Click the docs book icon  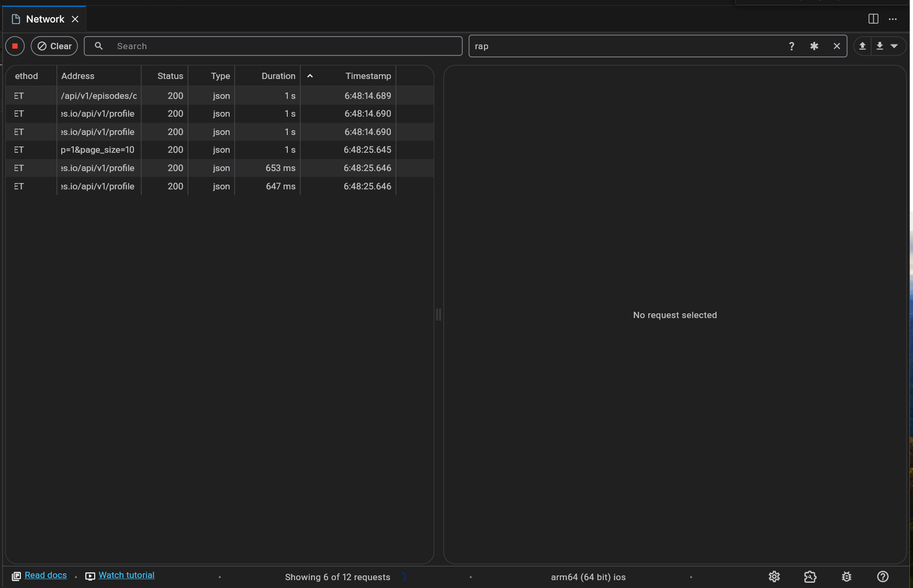(x=16, y=576)
